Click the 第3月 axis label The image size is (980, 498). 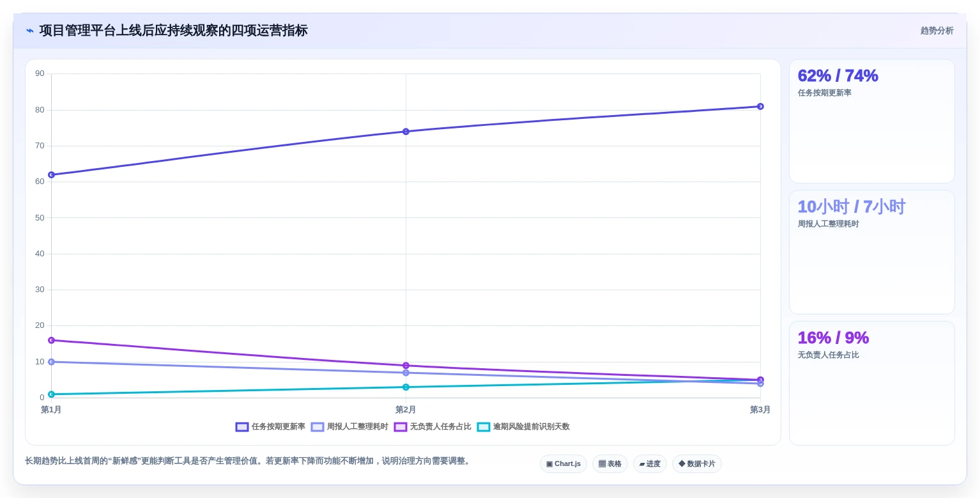pyautogui.click(x=760, y=410)
